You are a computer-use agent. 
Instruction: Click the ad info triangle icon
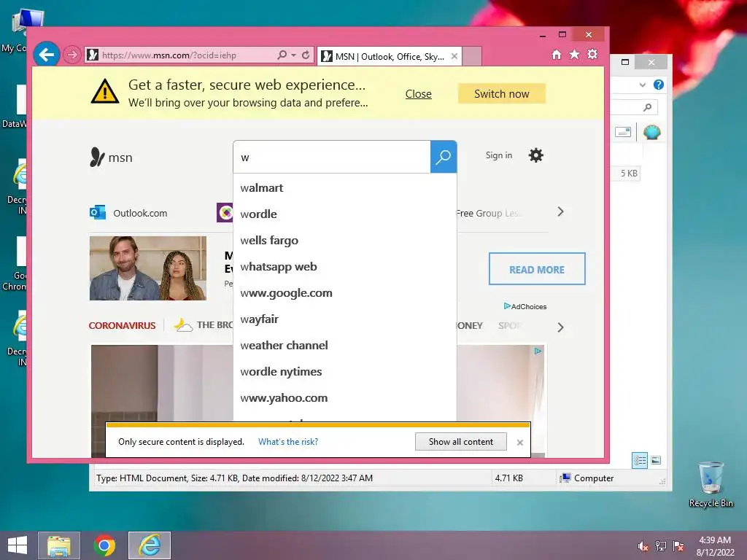tap(538, 351)
